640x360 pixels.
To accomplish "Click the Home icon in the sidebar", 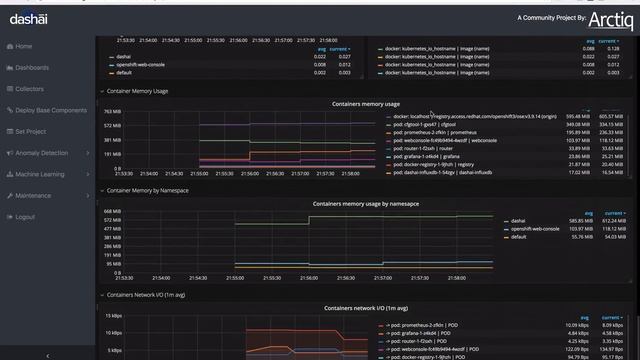I will [10, 47].
